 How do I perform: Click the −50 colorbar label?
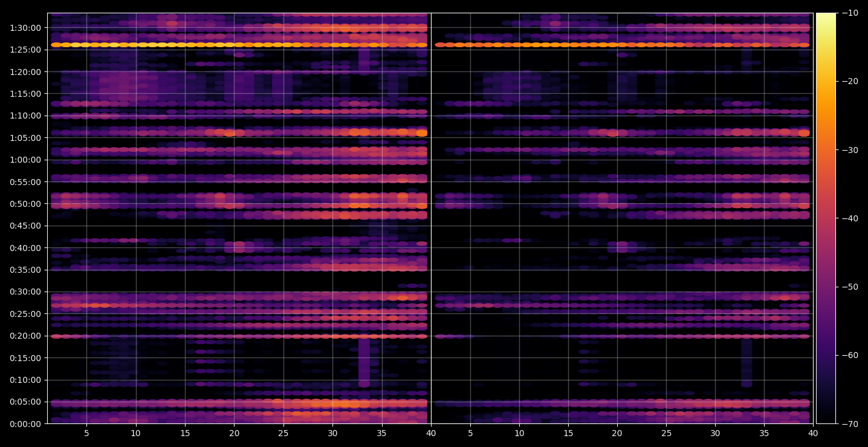(x=849, y=287)
